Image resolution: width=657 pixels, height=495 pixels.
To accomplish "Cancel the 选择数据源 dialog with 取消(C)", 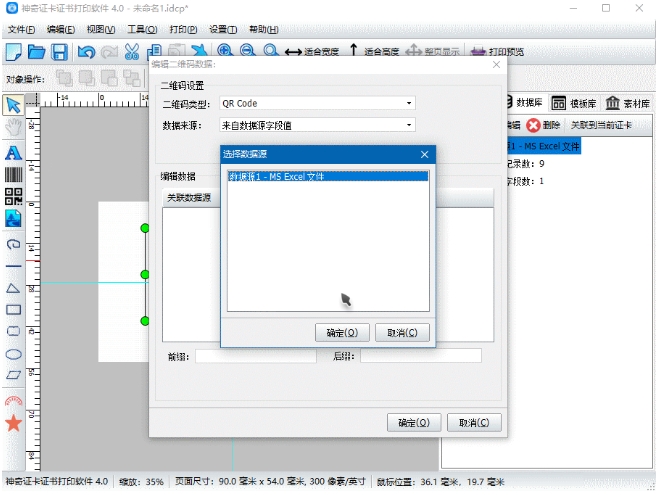I will pyautogui.click(x=402, y=333).
